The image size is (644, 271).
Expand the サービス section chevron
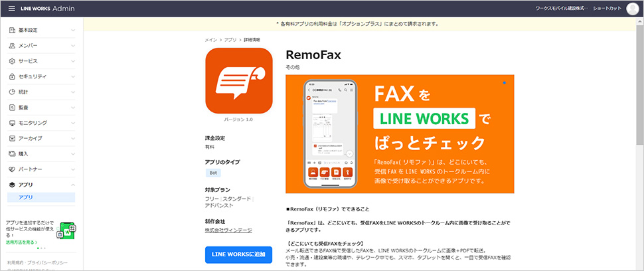point(72,61)
